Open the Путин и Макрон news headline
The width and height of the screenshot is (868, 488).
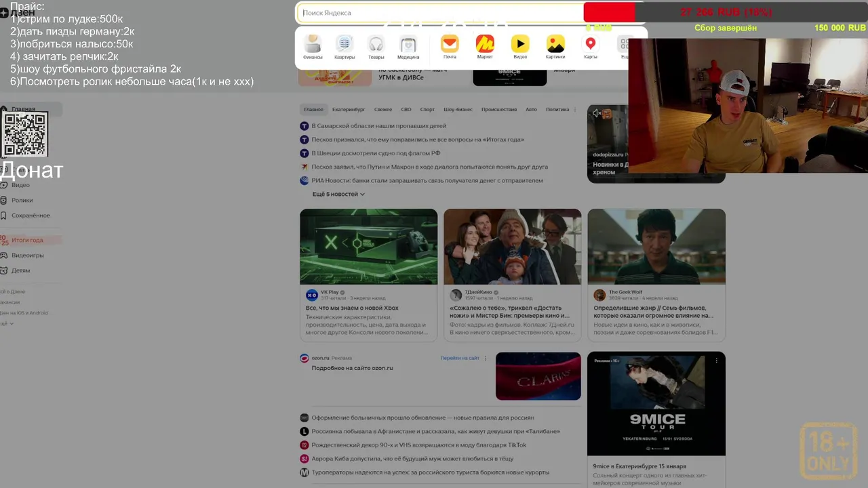pos(430,167)
